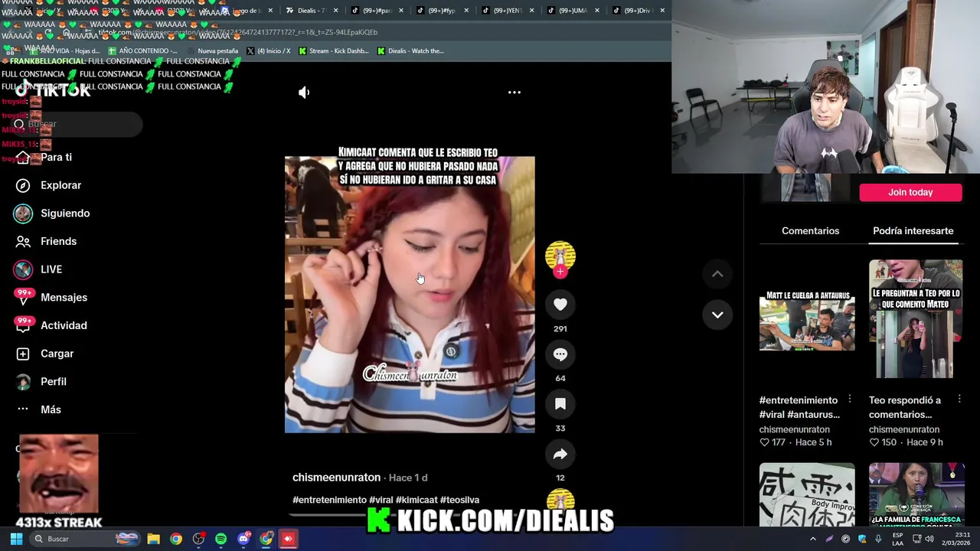Open the Le preguntan a Teo thumbnail

(x=916, y=319)
